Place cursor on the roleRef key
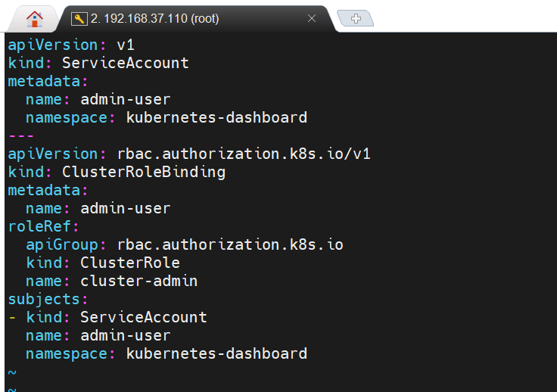The image size is (557, 392). 39,226
